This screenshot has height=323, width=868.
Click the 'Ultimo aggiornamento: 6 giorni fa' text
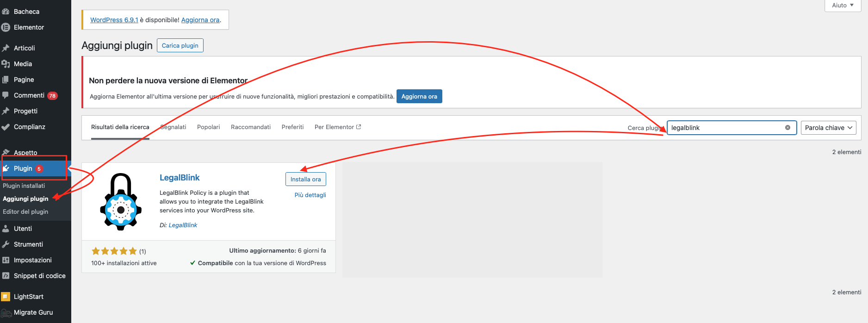pos(278,251)
